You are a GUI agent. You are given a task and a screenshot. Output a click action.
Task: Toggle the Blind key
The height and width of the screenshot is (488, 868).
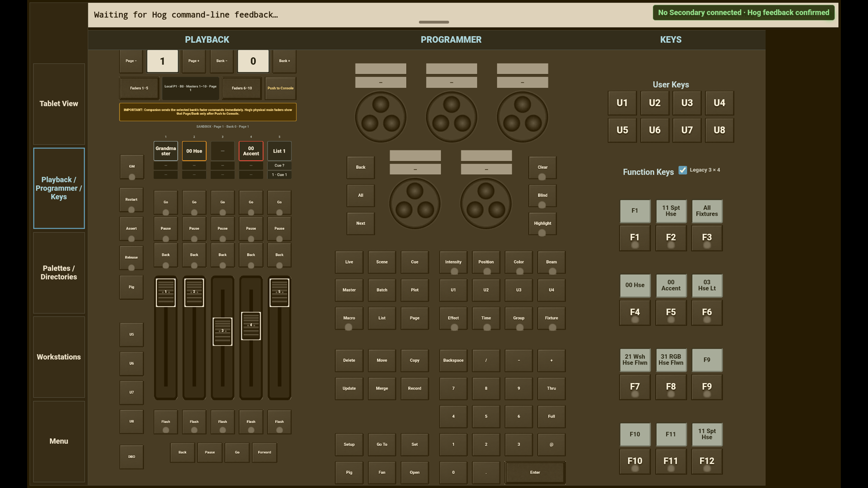pos(542,196)
